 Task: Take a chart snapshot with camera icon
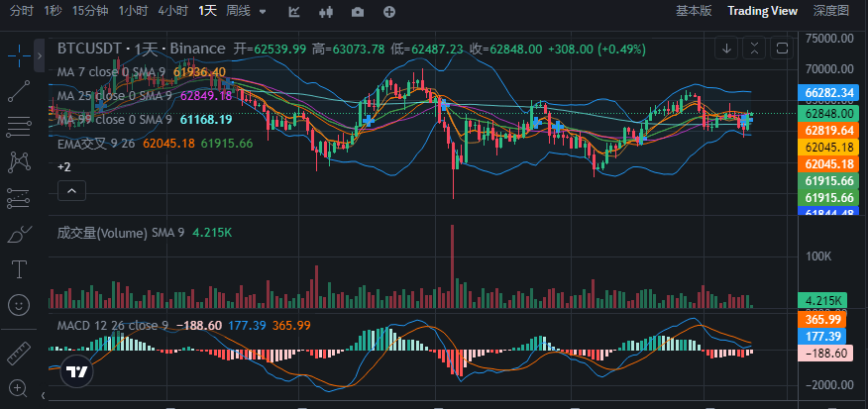point(358,12)
